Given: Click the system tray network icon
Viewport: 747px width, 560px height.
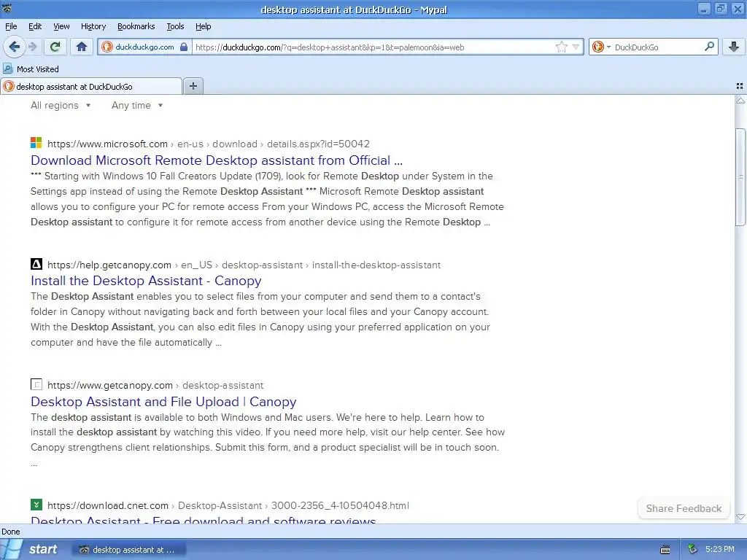Looking at the screenshot, I should click(x=693, y=549).
